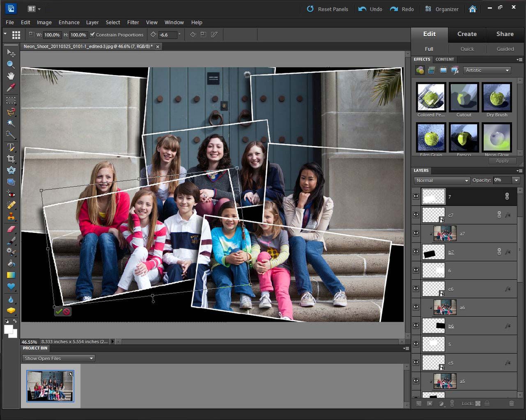Select the Magnetic Lasso tool

[x=11, y=112]
